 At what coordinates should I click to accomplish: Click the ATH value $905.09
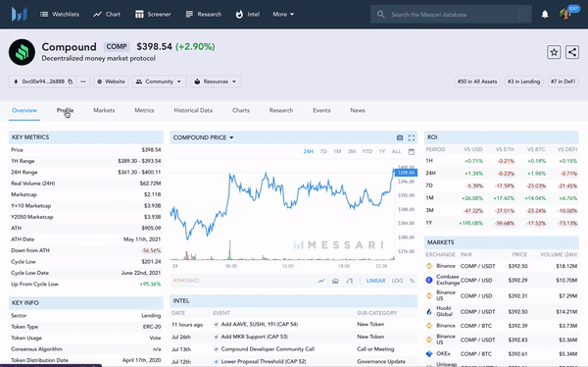151,228
